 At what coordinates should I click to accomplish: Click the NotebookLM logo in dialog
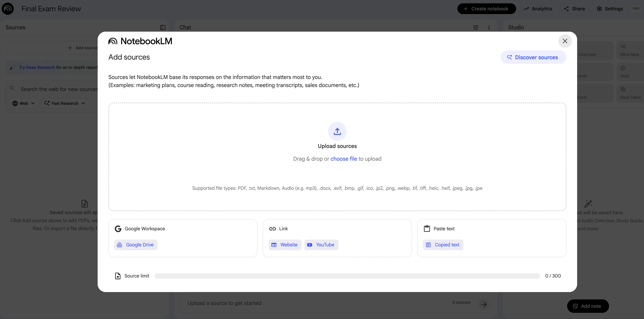coord(140,41)
